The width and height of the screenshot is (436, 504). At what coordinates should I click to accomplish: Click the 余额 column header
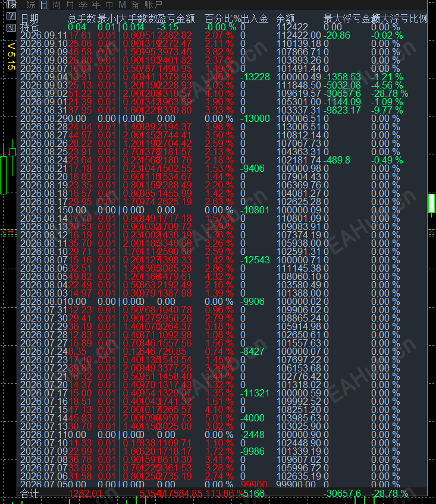(286, 18)
